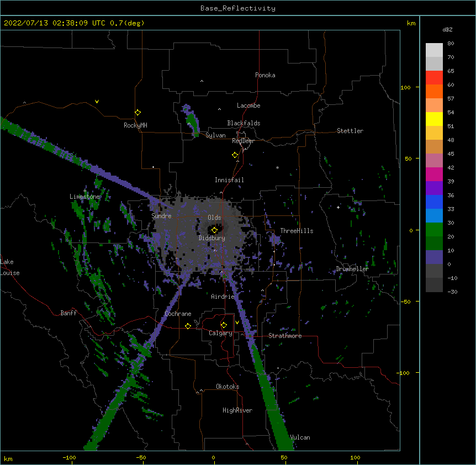
Task: Click the 45 dBZ legend value
Action: [x=451, y=154]
